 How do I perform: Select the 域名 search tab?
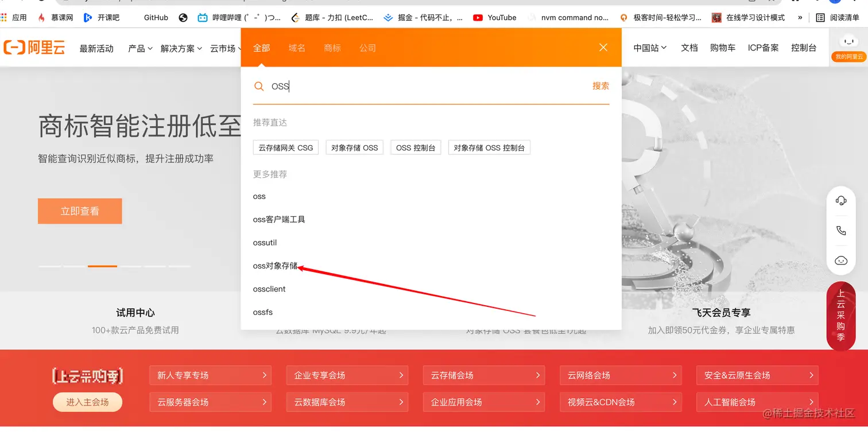click(x=297, y=48)
